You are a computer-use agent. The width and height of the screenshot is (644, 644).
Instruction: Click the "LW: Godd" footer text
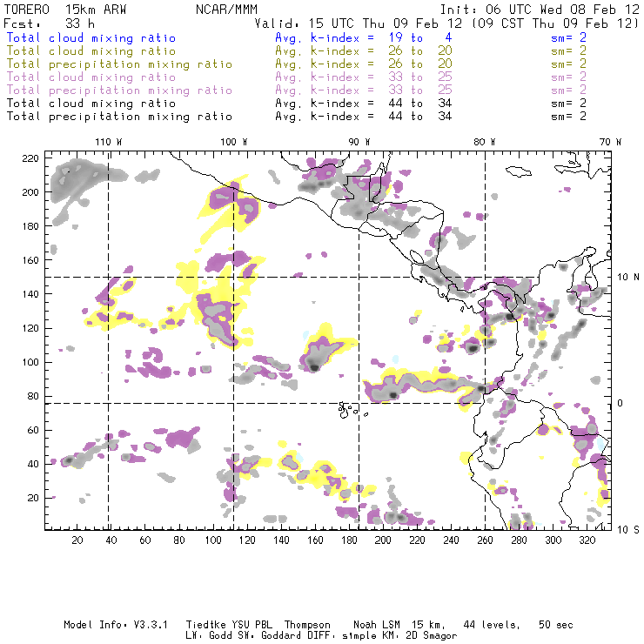209,635
